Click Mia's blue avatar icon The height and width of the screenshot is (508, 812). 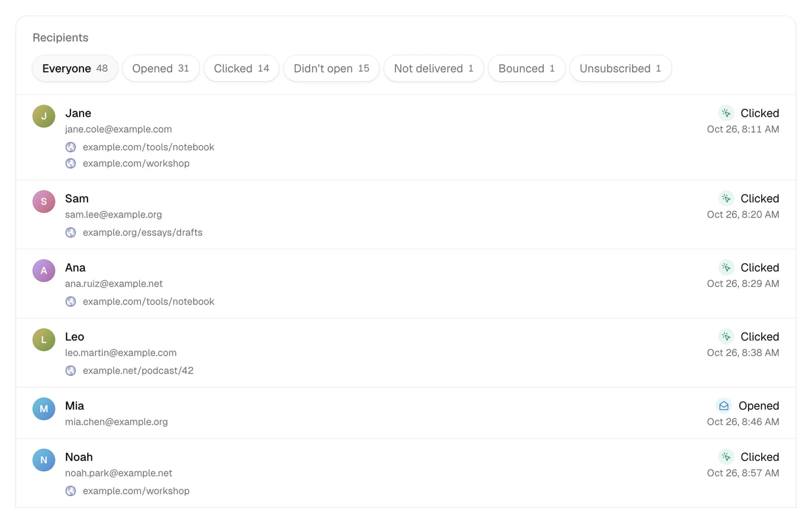[44, 409]
